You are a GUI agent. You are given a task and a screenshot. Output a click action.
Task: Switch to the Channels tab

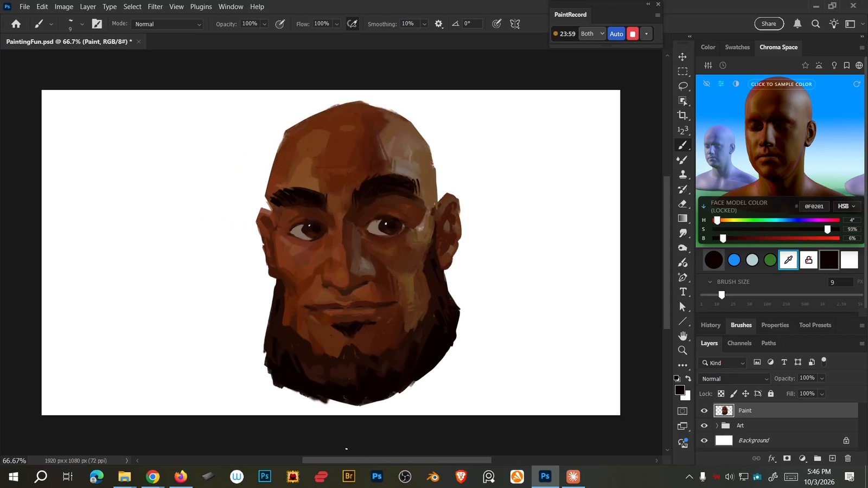click(x=739, y=343)
